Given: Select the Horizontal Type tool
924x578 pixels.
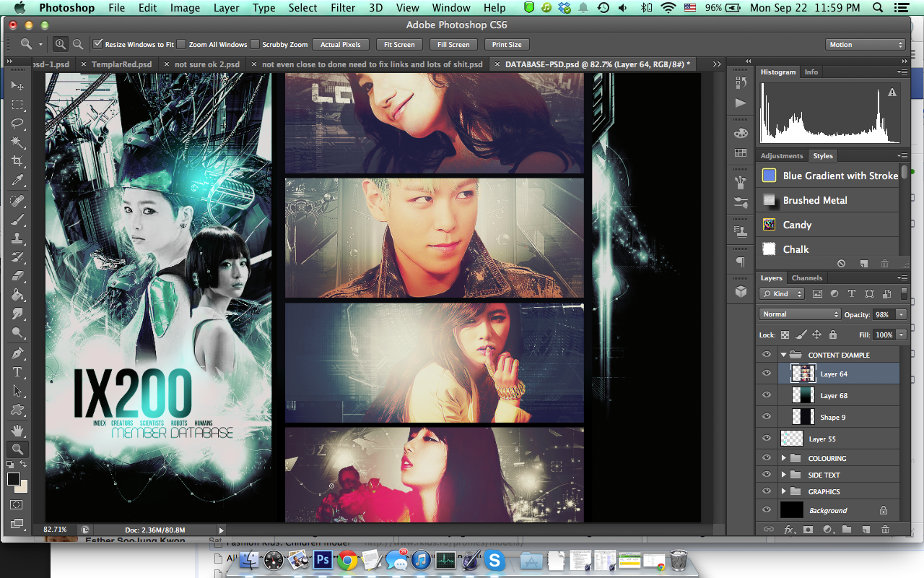Looking at the screenshot, I should point(17,372).
